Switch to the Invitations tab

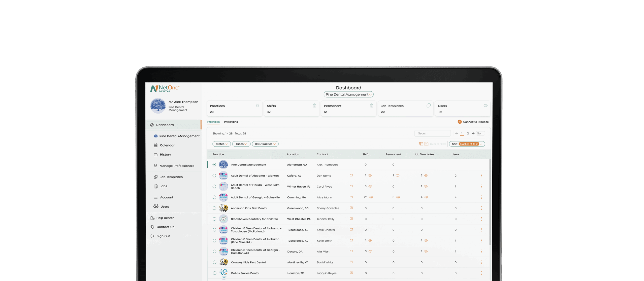[x=231, y=122]
